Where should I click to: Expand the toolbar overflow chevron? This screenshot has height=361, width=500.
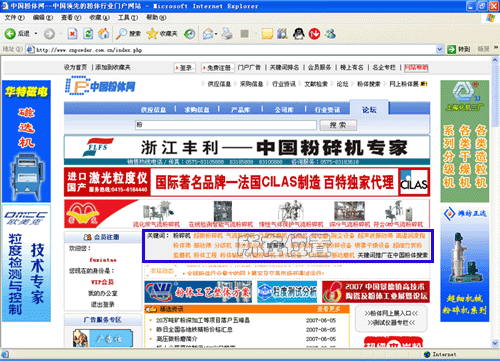pos(496,48)
